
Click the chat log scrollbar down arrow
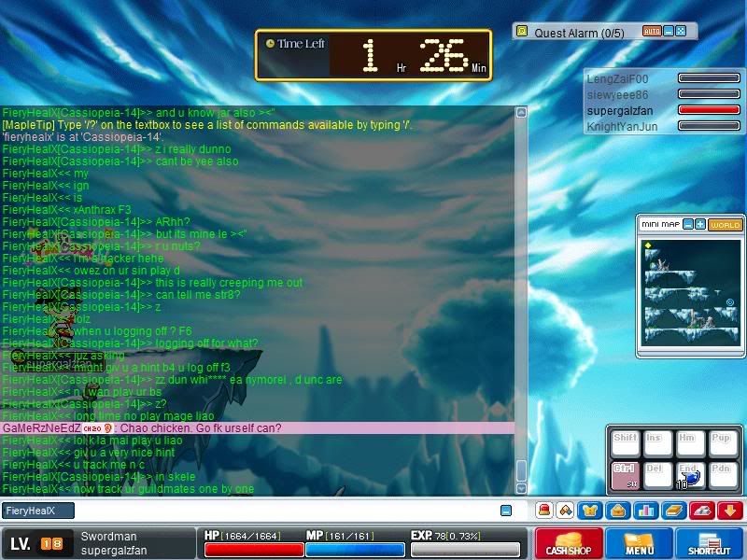click(x=521, y=488)
